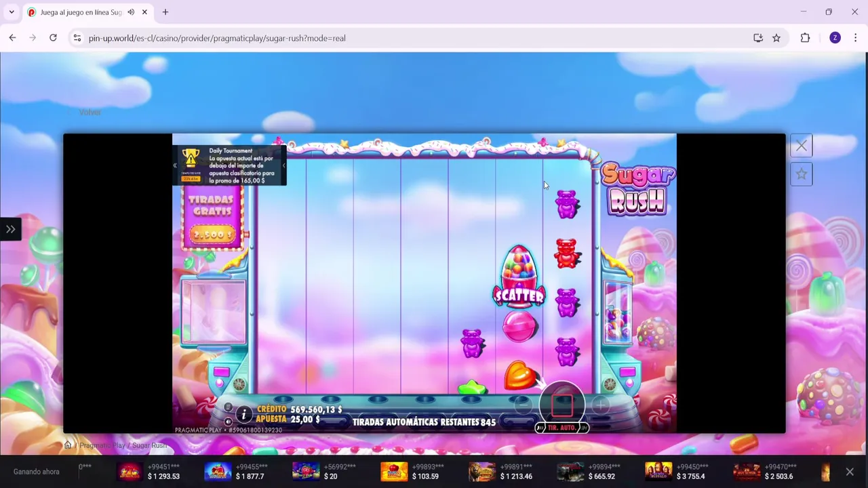Speed up spins with the left turbo arrows

pyautogui.click(x=540, y=428)
